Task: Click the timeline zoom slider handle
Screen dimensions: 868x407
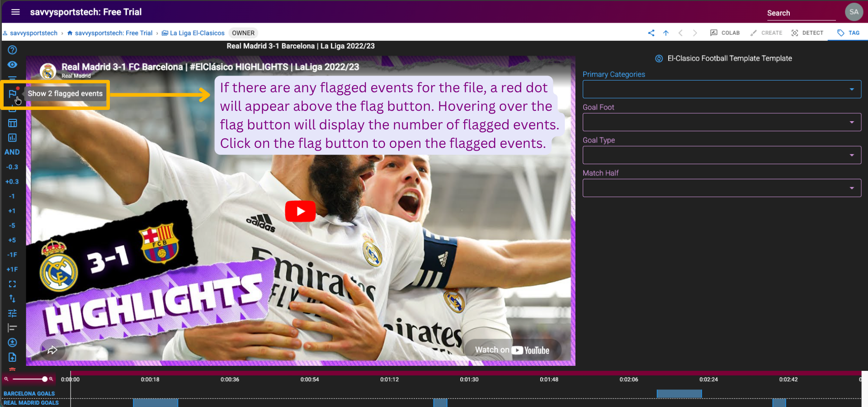Action: click(x=44, y=379)
